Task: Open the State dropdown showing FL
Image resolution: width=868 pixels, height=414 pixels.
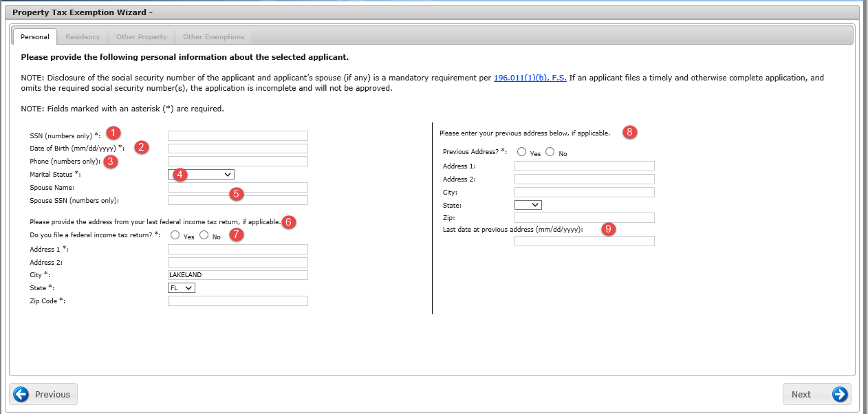Action: pos(182,287)
